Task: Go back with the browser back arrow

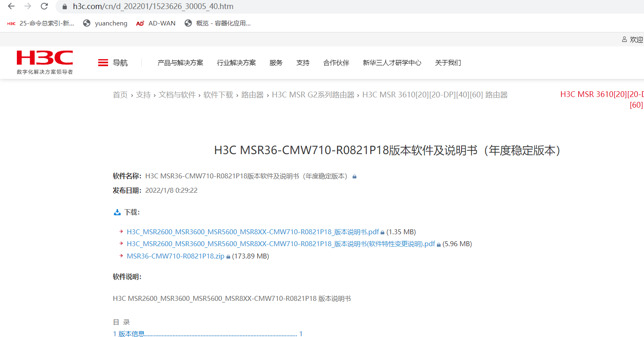Action: (x=11, y=6)
